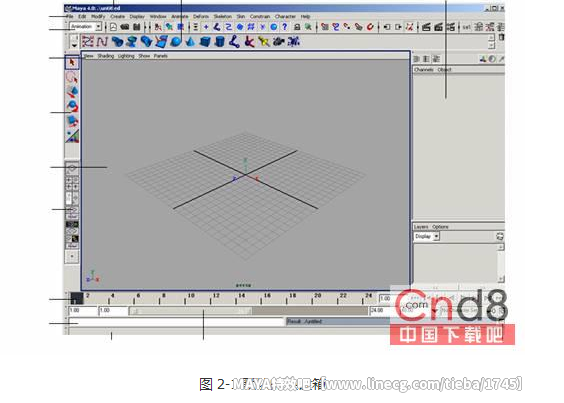
Task: Click the animation start time field
Action: pyautogui.click(x=83, y=311)
